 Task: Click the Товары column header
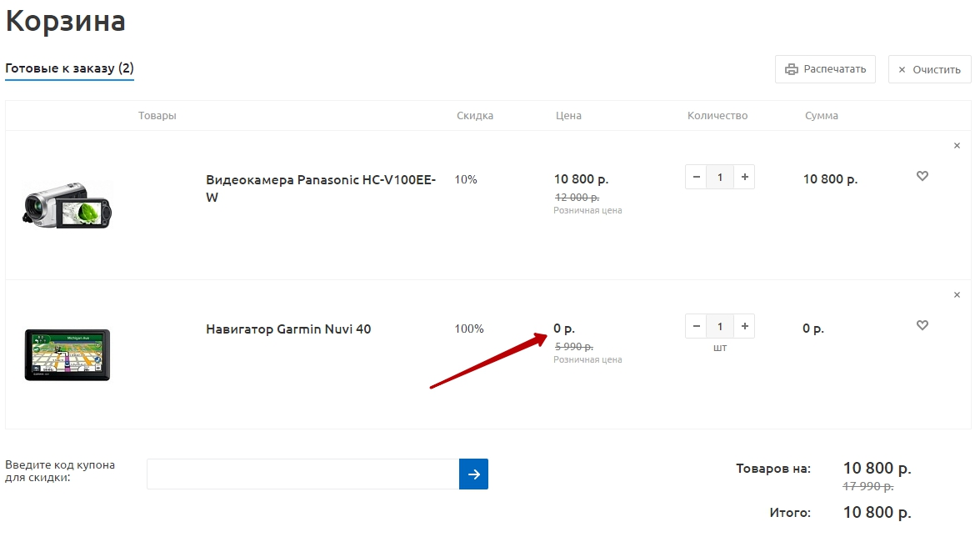click(157, 116)
